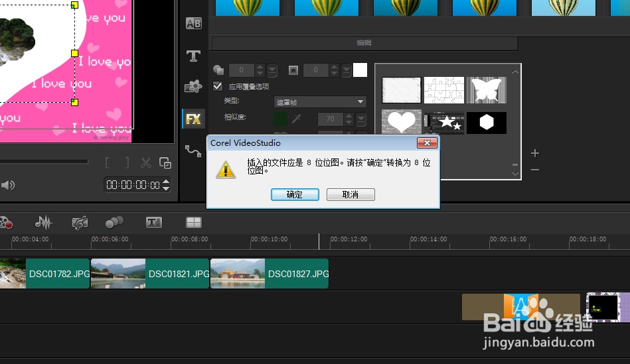Click the dark green similarity color swatch
The height and width of the screenshot is (364, 630).
click(x=280, y=119)
